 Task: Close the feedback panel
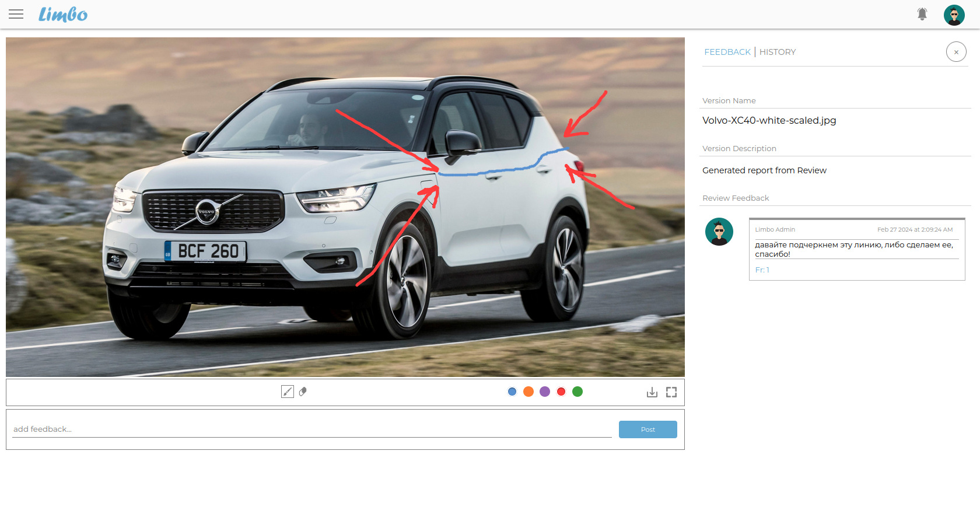click(x=956, y=52)
